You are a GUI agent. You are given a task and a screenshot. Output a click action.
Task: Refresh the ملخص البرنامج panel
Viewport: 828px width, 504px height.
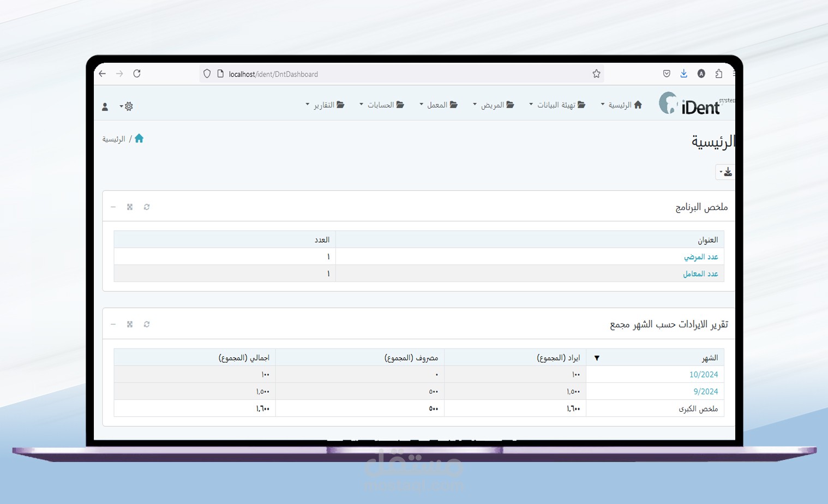pos(147,207)
